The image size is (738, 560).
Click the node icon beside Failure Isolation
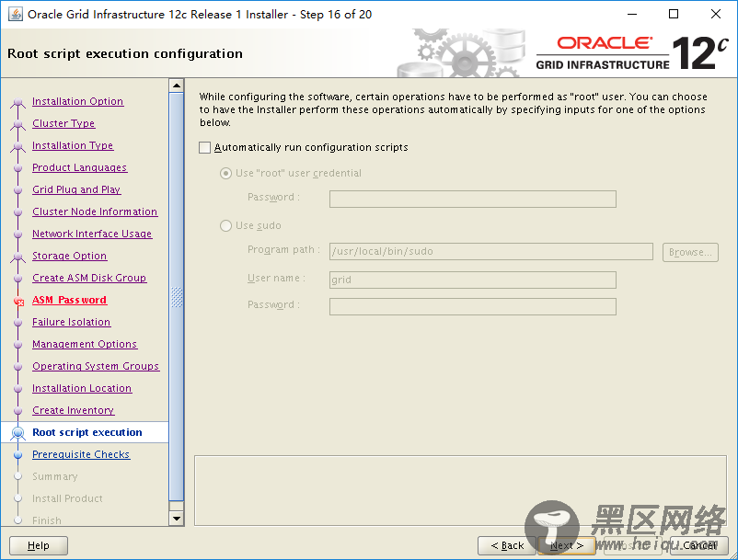17,323
